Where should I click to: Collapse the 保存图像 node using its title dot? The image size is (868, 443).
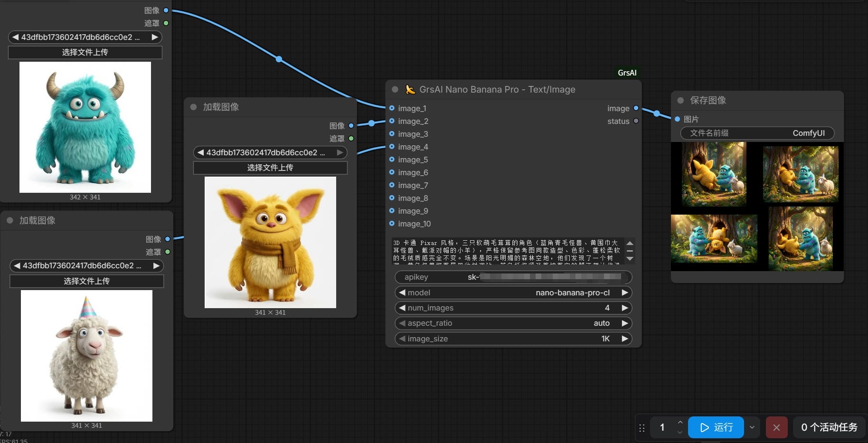point(680,100)
